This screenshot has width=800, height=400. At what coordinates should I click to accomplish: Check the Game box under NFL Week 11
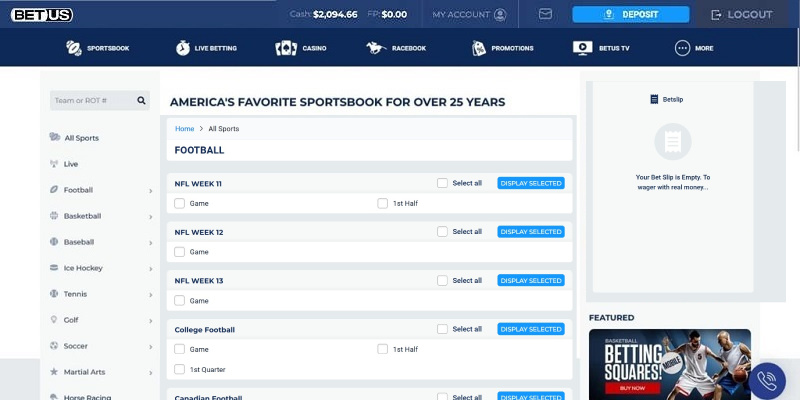click(179, 203)
